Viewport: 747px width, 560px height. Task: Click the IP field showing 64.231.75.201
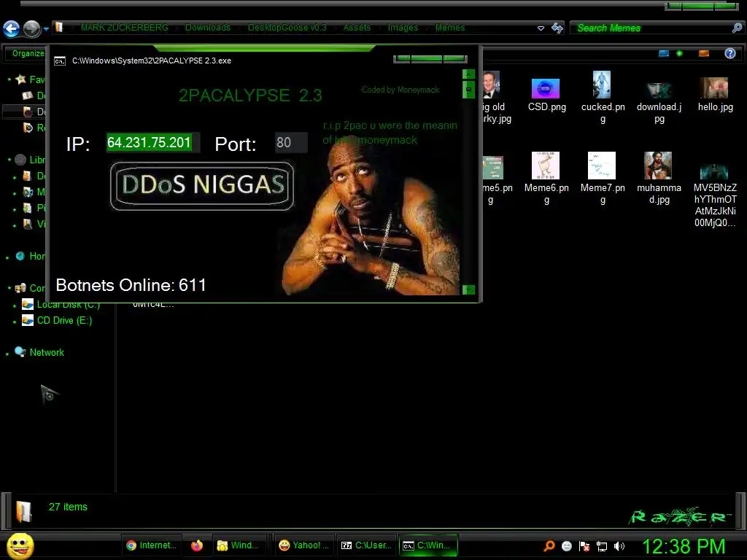(153, 142)
